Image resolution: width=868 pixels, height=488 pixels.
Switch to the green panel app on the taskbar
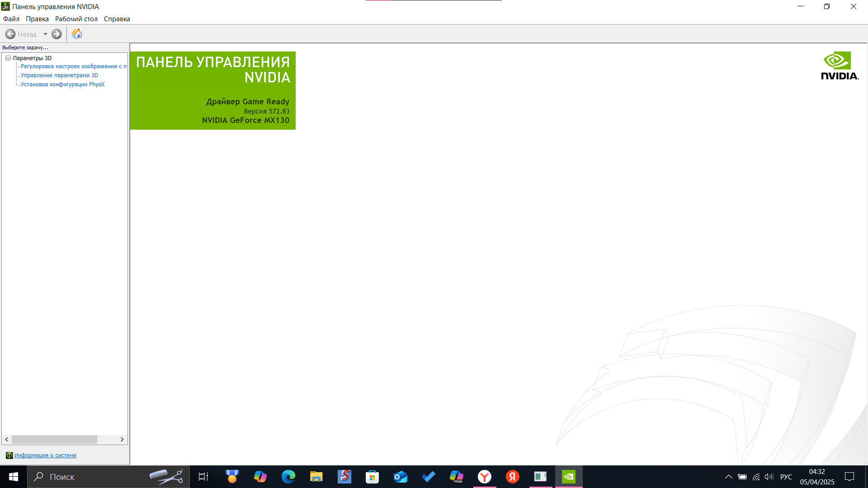click(x=541, y=477)
